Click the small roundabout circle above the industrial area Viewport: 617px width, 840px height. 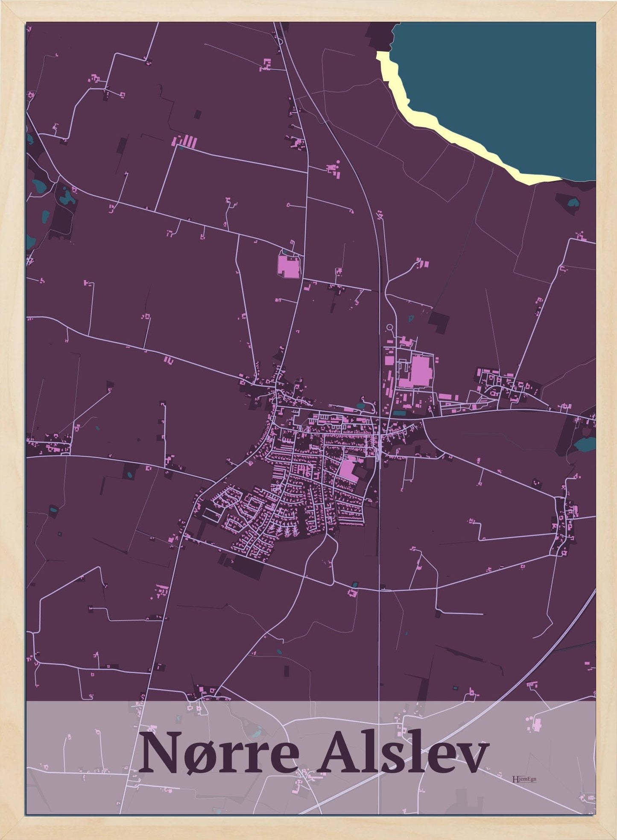[389, 327]
